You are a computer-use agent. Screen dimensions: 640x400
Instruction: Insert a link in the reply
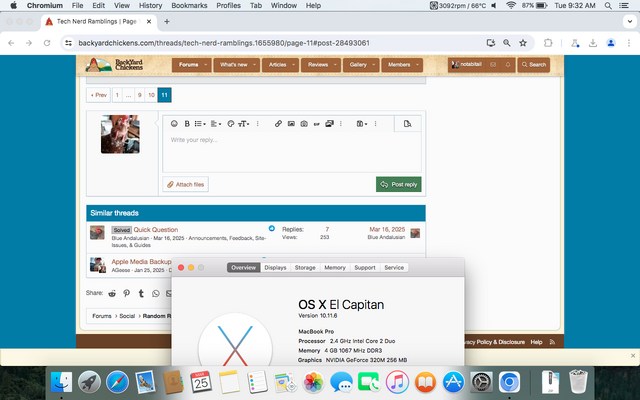(x=278, y=124)
